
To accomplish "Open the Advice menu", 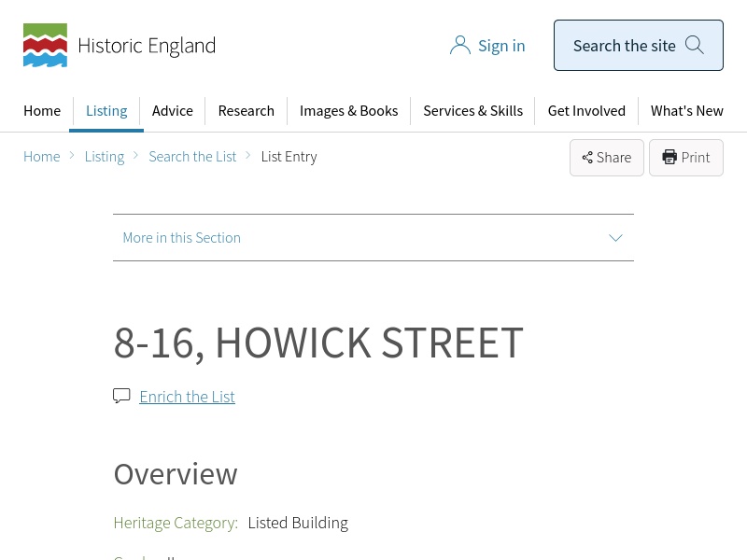I will tap(173, 110).
